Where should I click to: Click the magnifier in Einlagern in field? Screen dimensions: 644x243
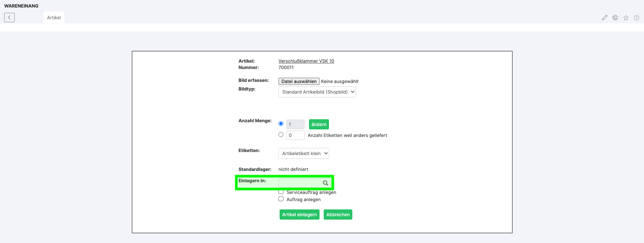[x=325, y=183]
